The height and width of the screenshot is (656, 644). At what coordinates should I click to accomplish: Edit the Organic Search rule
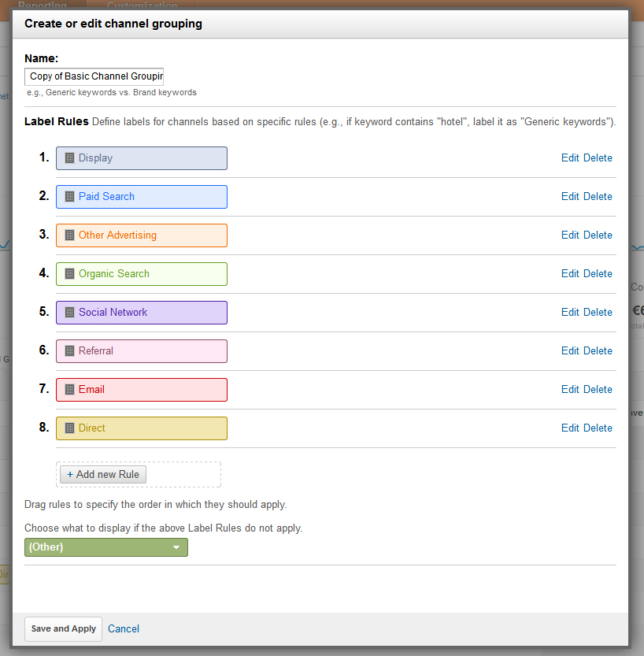pos(570,274)
